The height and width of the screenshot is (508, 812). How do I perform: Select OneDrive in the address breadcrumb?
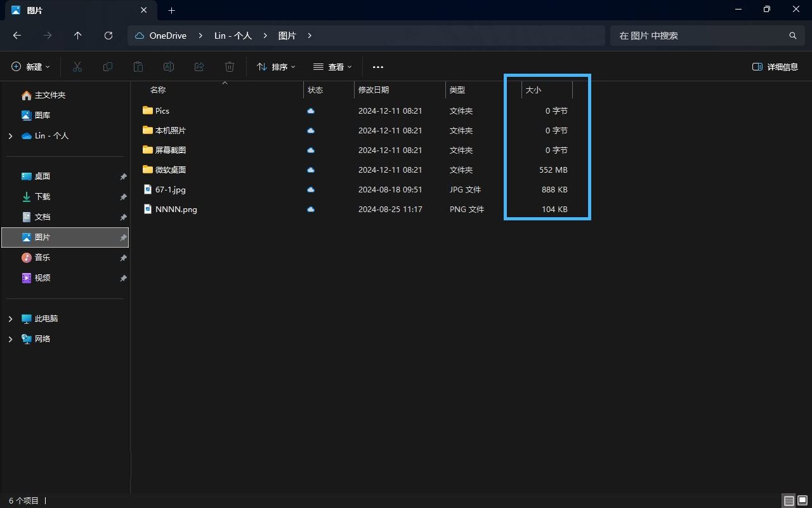pyautogui.click(x=167, y=36)
